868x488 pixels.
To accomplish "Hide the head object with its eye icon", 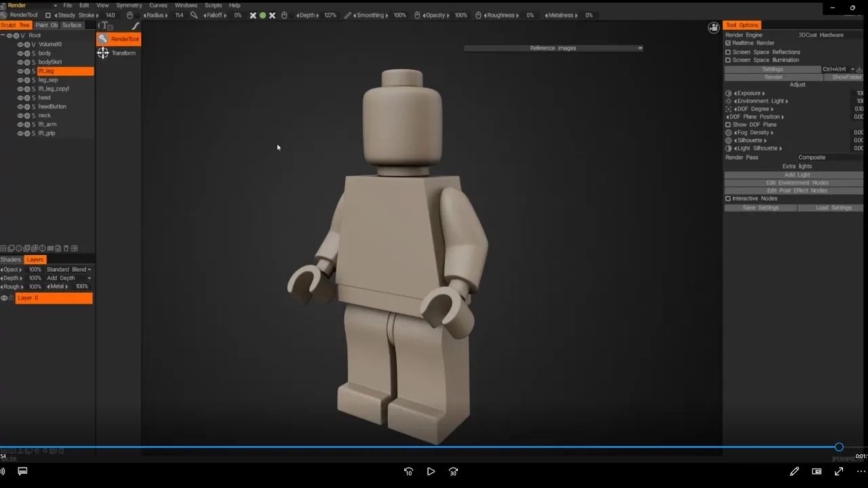I will [20, 98].
